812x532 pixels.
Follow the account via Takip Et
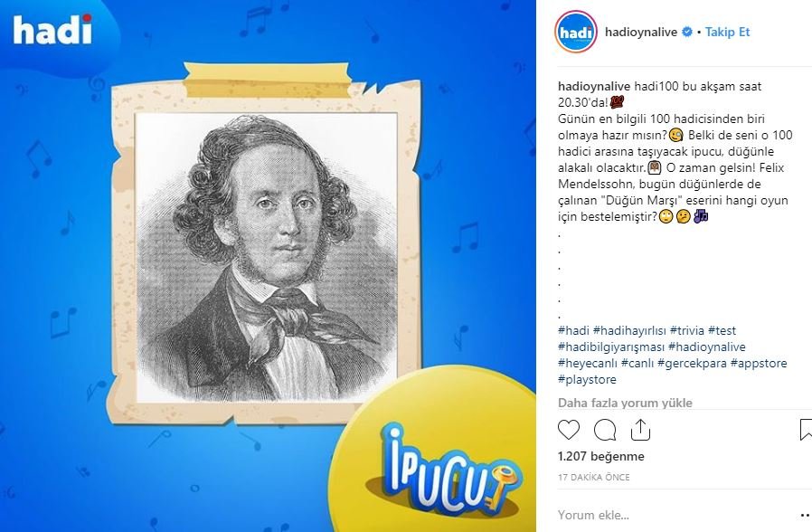[x=727, y=32]
